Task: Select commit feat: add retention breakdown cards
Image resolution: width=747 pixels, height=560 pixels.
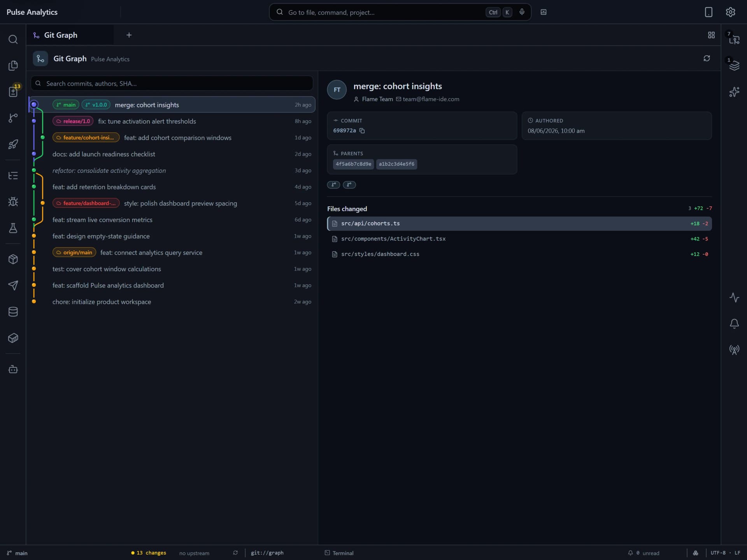Action: pos(172,187)
